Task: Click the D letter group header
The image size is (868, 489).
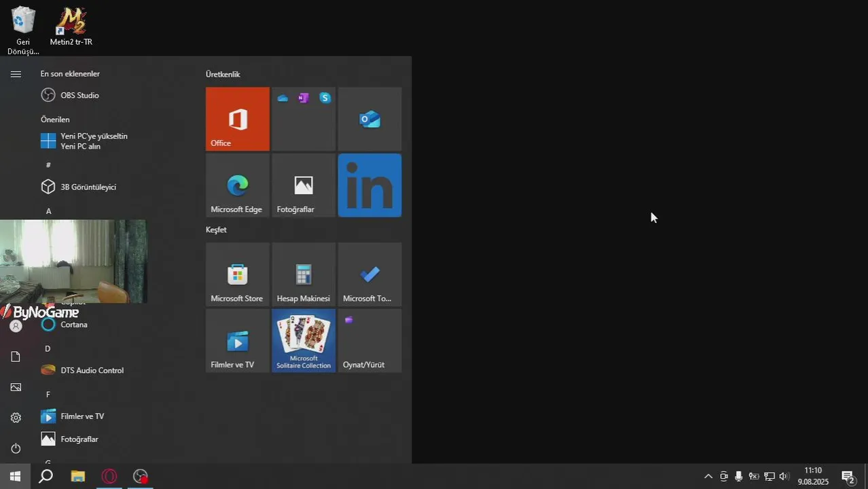Action: [x=48, y=348]
